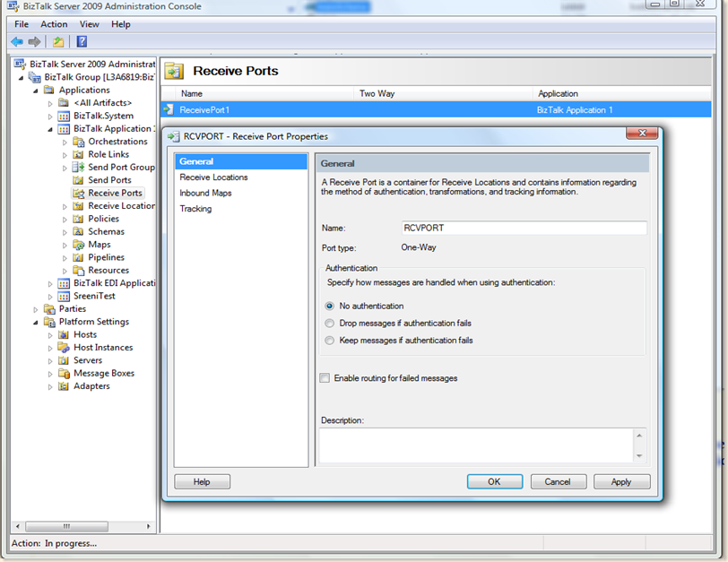
Task: Click inside the Description text area
Action: (476, 445)
